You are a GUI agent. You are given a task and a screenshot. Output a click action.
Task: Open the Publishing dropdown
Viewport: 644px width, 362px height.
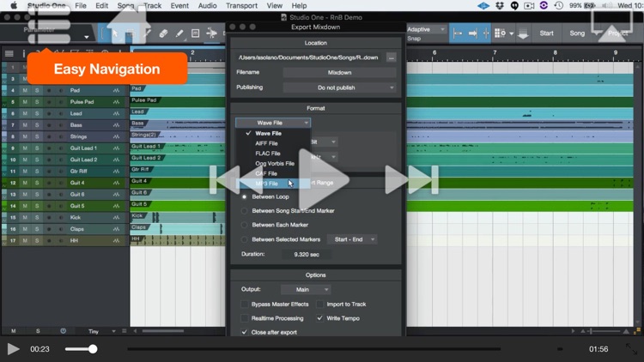coord(339,87)
